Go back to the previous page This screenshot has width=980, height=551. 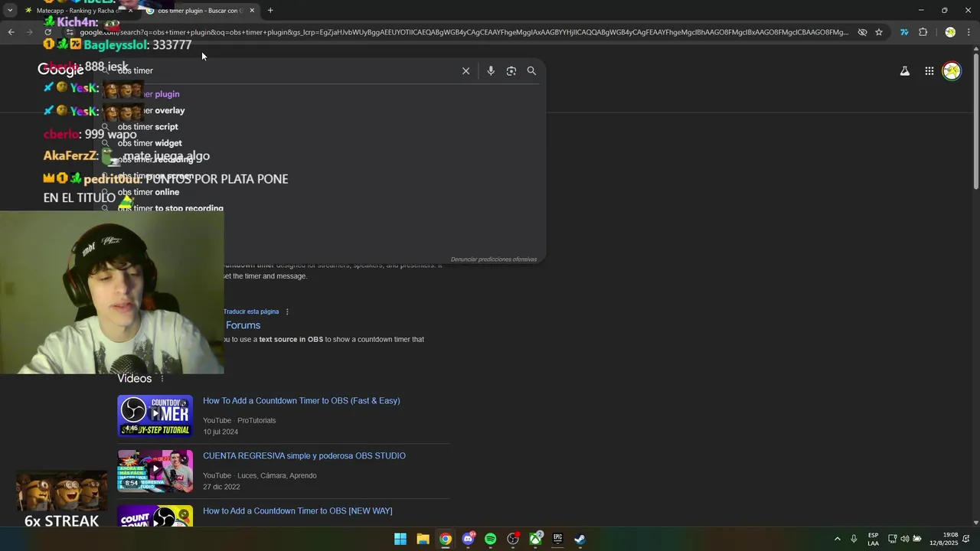click(x=11, y=32)
